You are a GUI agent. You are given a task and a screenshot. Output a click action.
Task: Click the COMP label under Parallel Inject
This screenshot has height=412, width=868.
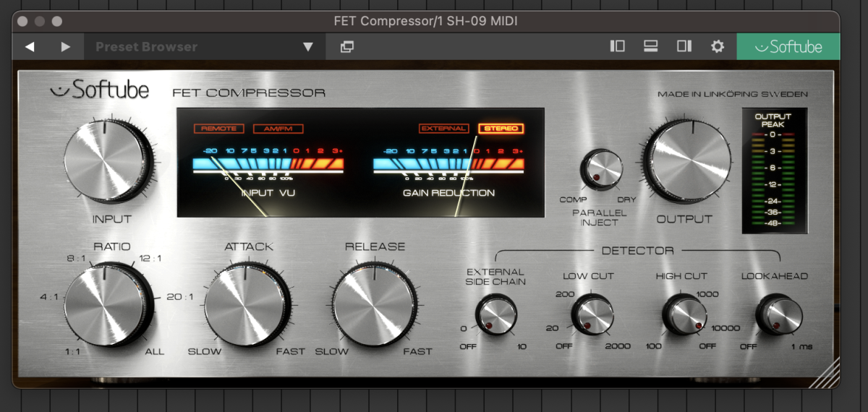[x=573, y=200]
